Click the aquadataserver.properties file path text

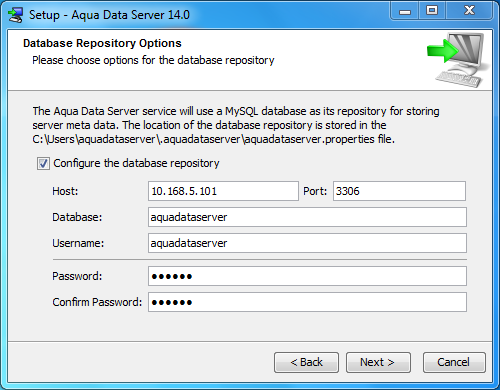tap(213, 139)
